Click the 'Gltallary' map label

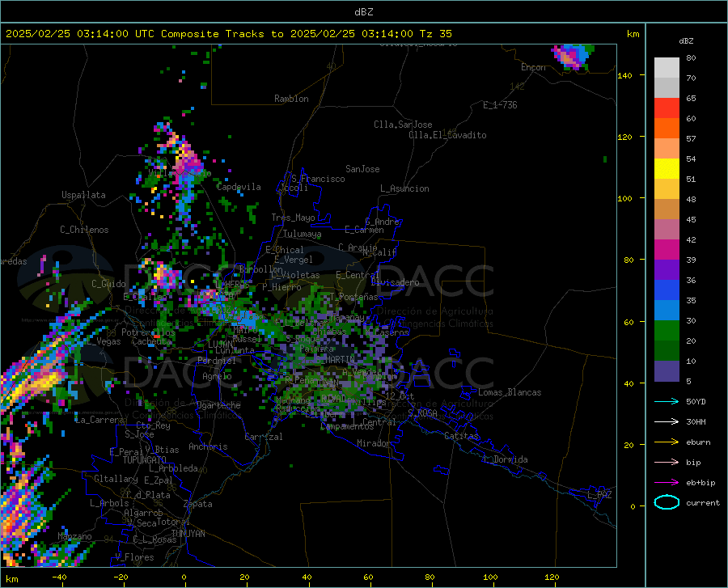point(116,479)
